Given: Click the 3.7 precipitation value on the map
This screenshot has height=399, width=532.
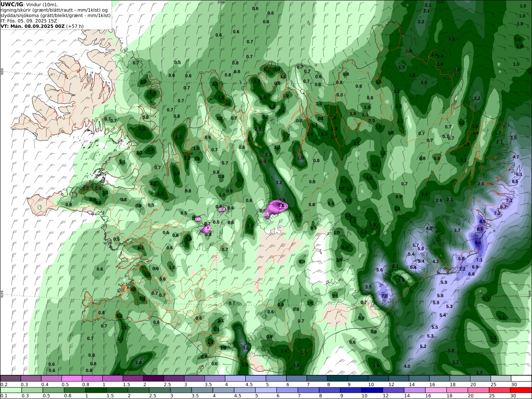Looking at the screenshot, I should click(457, 230).
